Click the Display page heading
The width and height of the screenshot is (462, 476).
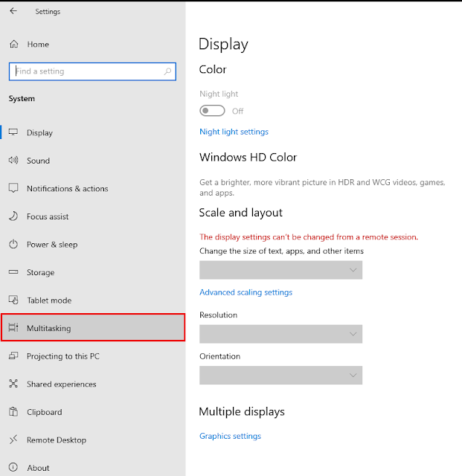(223, 45)
